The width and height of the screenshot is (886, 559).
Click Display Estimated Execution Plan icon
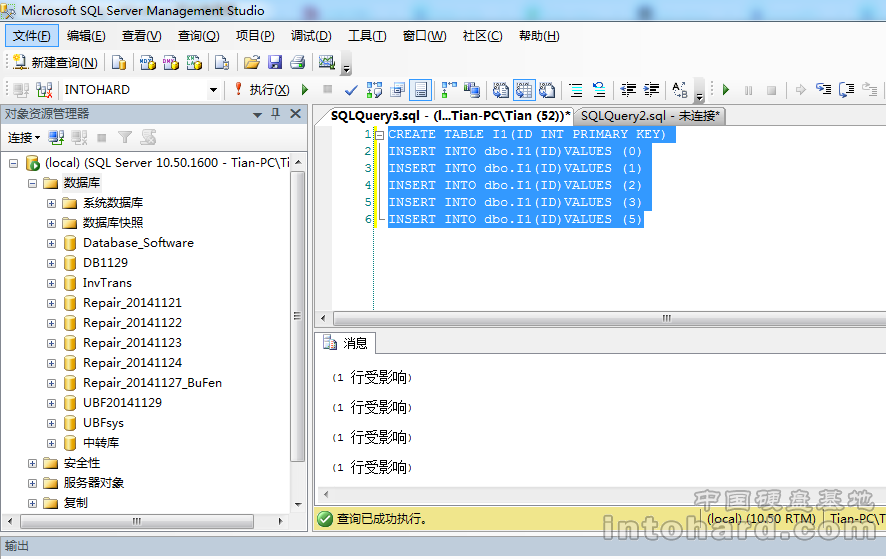[x=374, y=90]
